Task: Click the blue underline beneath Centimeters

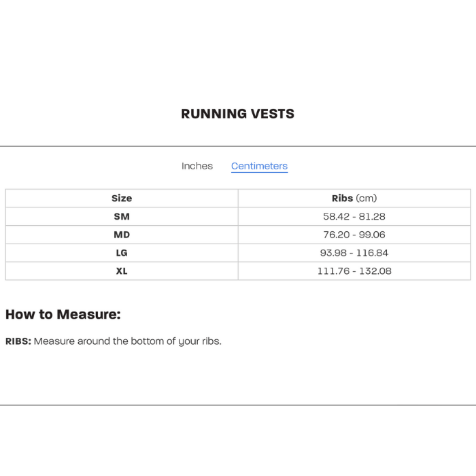Action: click(259, 173)
